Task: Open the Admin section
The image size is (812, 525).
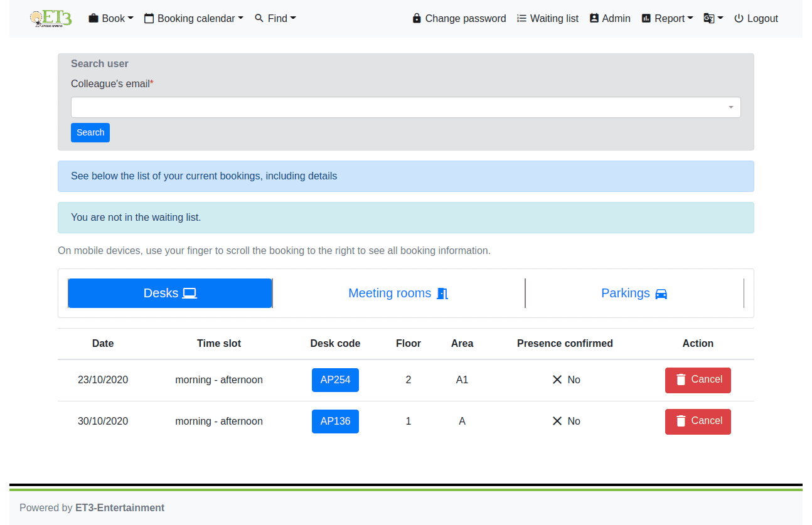Action: click(x=610, y=19)
